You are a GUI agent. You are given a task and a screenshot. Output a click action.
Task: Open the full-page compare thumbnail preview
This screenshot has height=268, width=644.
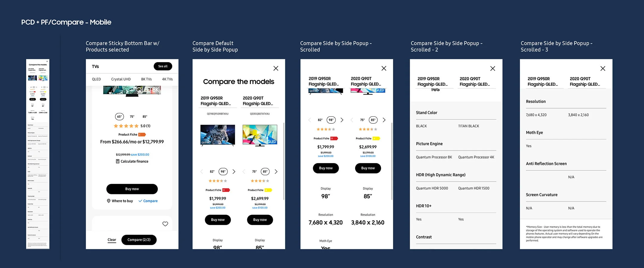tap(38, 154)
